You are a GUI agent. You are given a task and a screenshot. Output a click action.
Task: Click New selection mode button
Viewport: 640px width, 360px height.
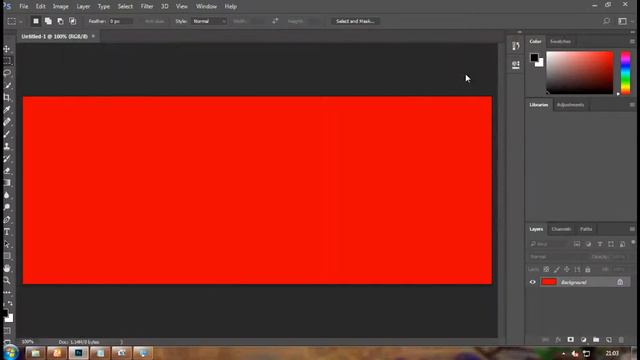pyautogui.click(x=36, y=21)
